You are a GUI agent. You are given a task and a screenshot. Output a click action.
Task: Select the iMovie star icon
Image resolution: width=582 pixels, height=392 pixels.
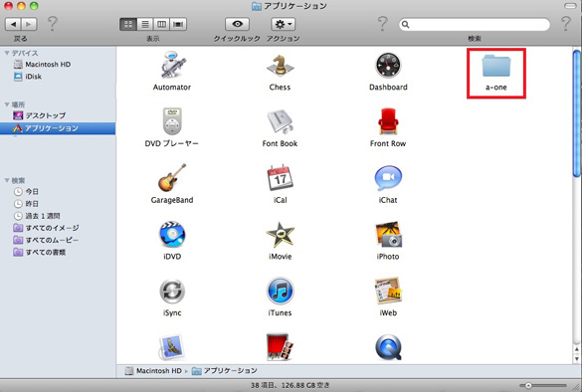[x=280, y=235]
